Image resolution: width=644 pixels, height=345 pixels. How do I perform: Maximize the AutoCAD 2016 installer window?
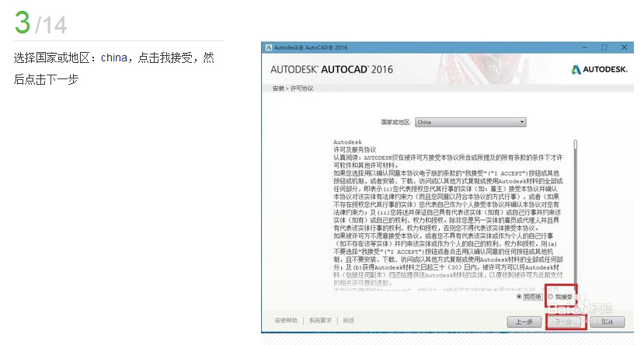pyautogui.click(x=604, y=47)
